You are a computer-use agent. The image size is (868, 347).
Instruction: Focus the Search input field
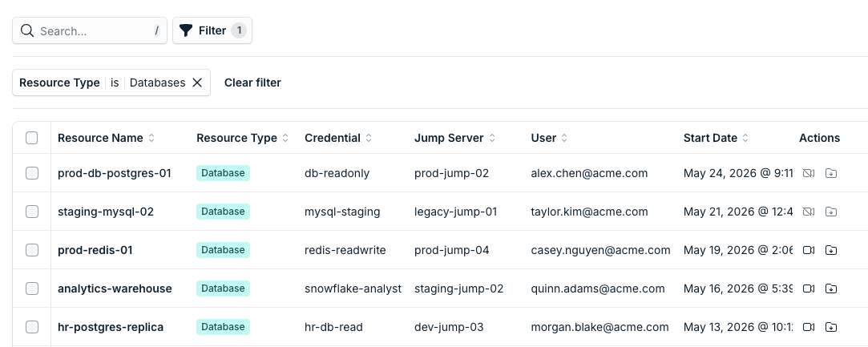point(90,30)
